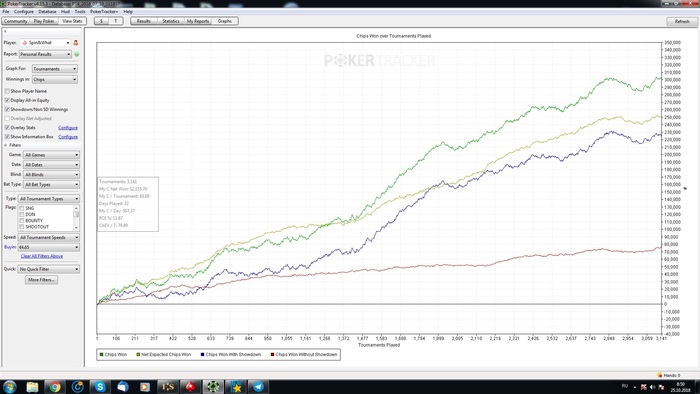700x394 pixels.
Task: Click the Overlay Net Adjusted checkbox
Action: point(7,119)
